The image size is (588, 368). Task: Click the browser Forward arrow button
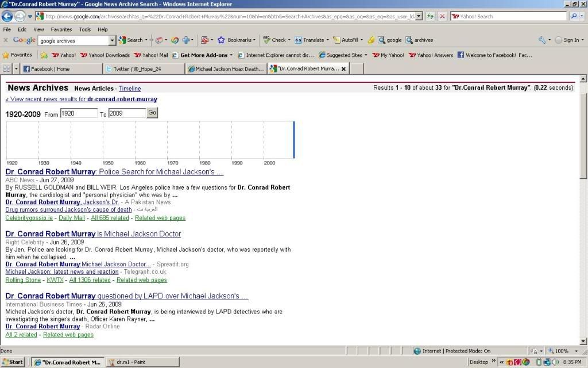[x=20, y=16]
